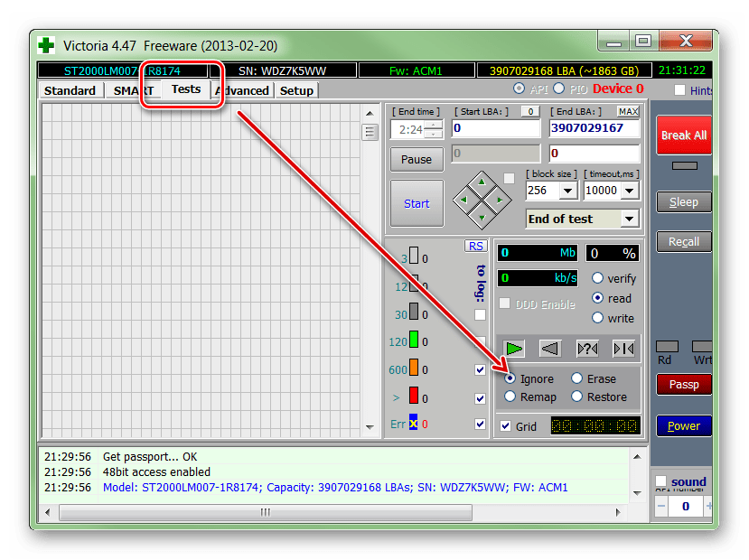Click the right arrow in the diamond pad
Viewport: 749px width, 560px height.
[x=497, y=200]
